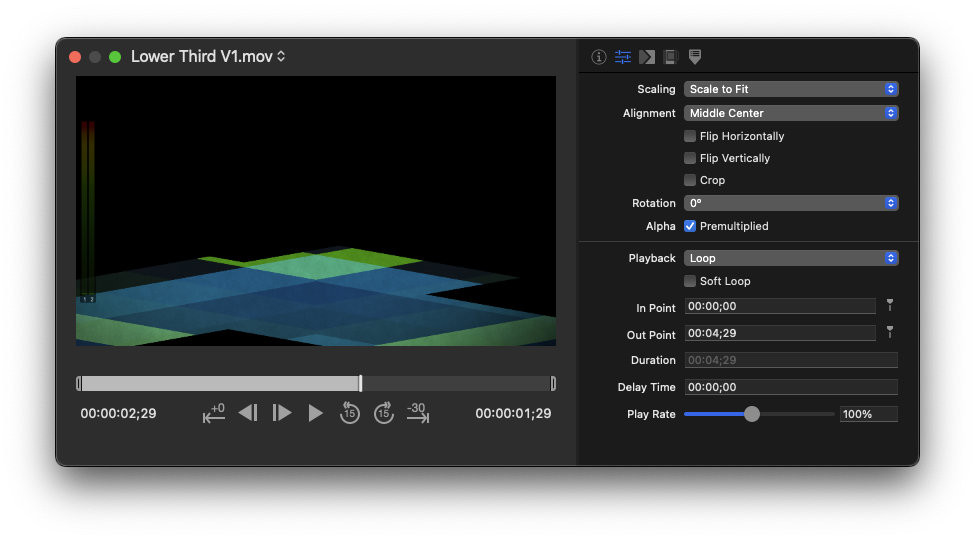Step forward one frame
This screenshot has height=540, width=975.
pos(282,413)
